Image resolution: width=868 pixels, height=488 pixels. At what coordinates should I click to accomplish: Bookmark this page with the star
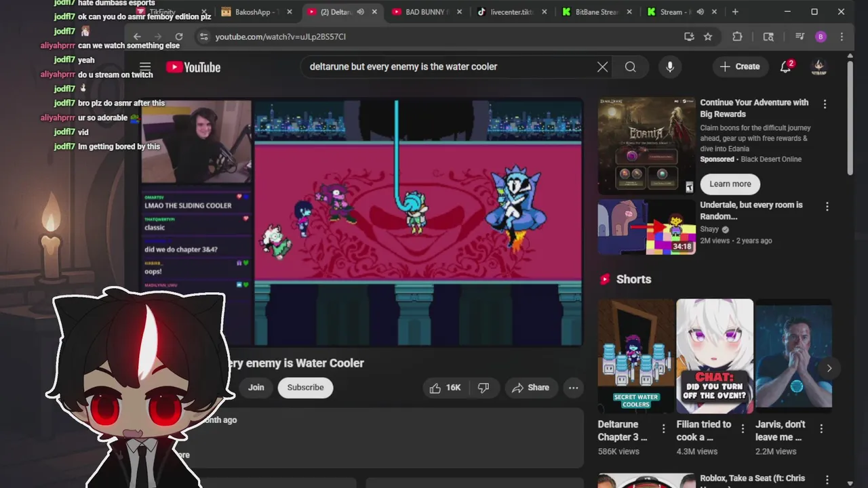click(x=708, y=37)
